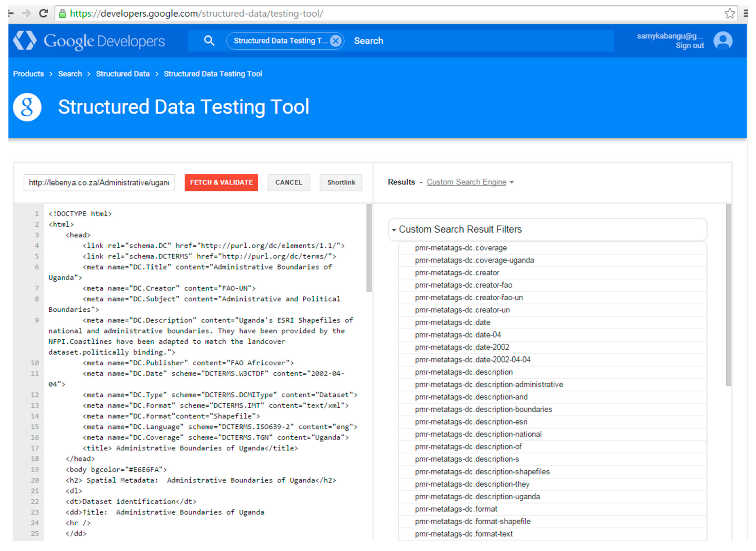
Task: Select pmr-metatags-dc.description-they row
Action: point(552,484)
